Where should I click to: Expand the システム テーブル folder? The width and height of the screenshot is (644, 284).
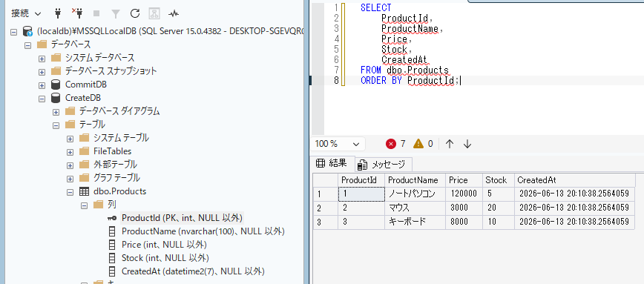(x=70, y=139)
